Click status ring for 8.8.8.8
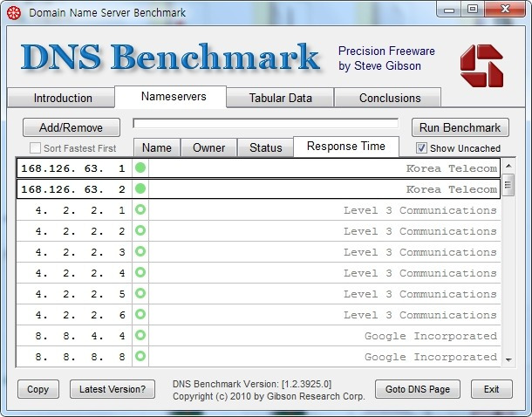The image size is (532, 417). (x=140, y=356)
